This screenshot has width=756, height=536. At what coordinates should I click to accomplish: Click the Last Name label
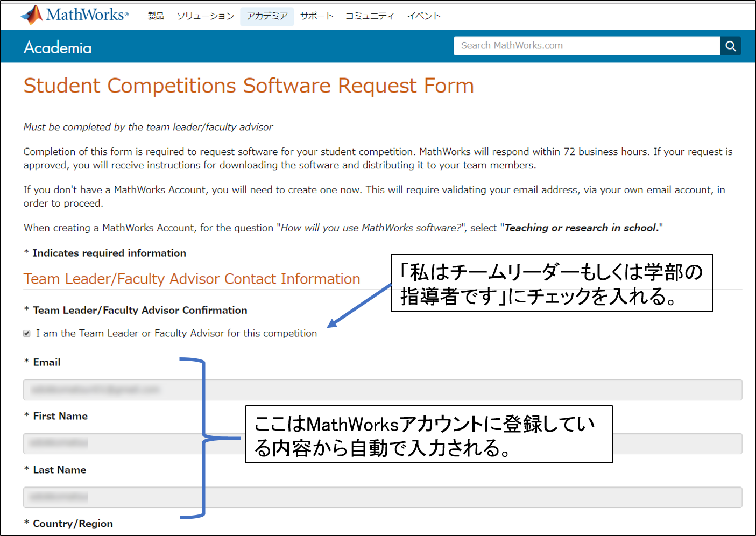coord(60,470)
